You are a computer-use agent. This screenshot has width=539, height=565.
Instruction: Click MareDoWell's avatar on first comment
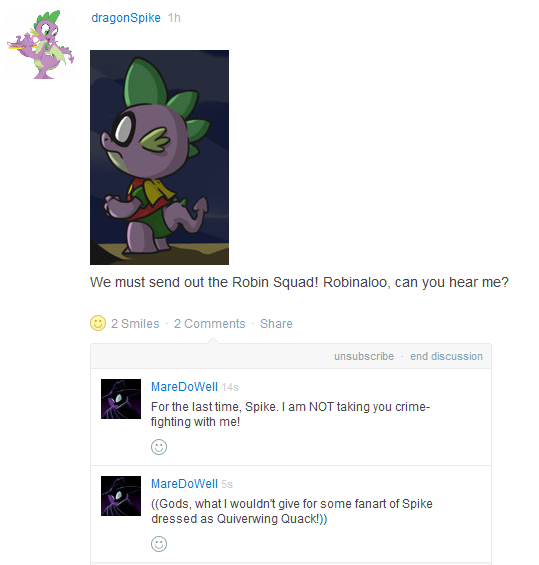pos(121,399)
